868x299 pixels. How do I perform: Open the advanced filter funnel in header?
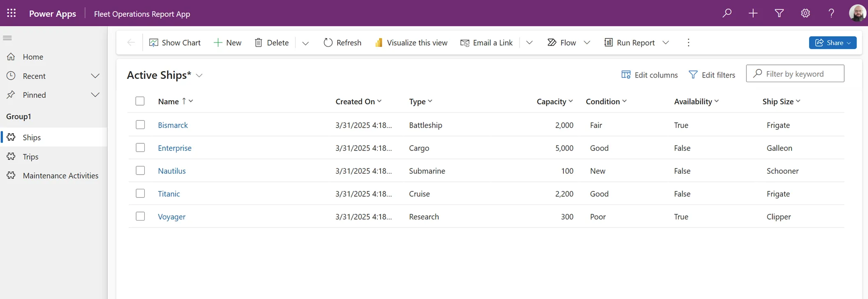click(779, 13)
